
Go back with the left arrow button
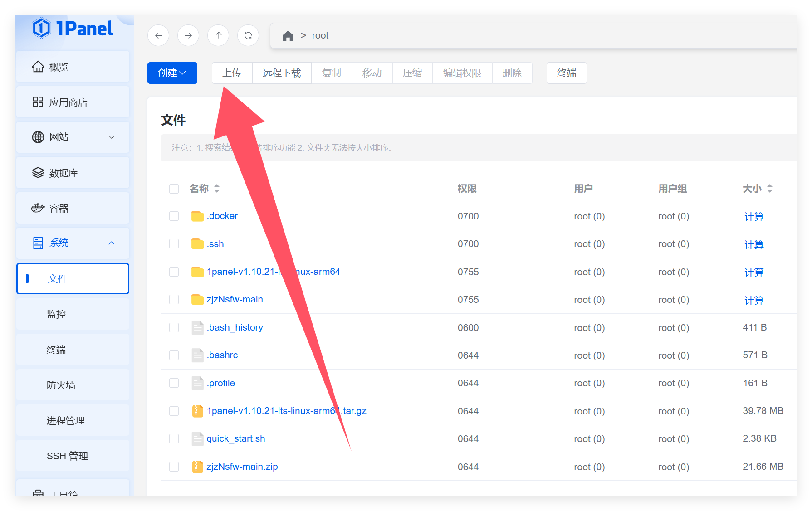click(x=158, y=35)
